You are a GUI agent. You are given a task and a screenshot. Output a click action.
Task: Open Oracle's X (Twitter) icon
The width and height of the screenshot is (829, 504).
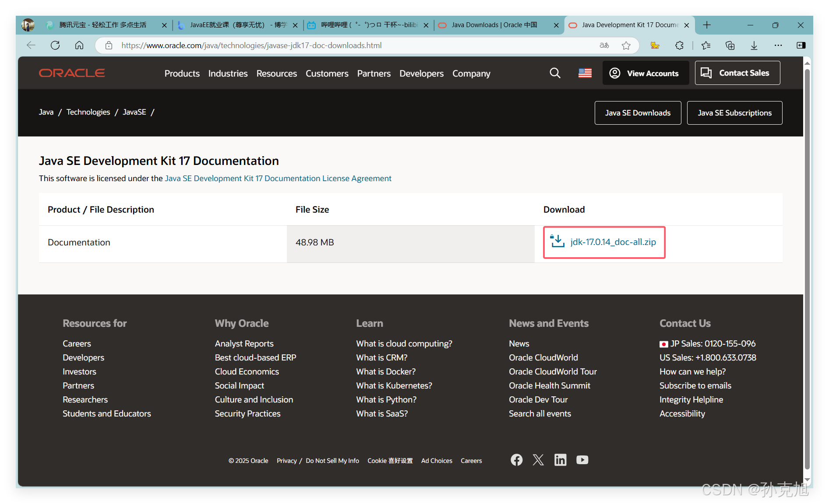538,460
